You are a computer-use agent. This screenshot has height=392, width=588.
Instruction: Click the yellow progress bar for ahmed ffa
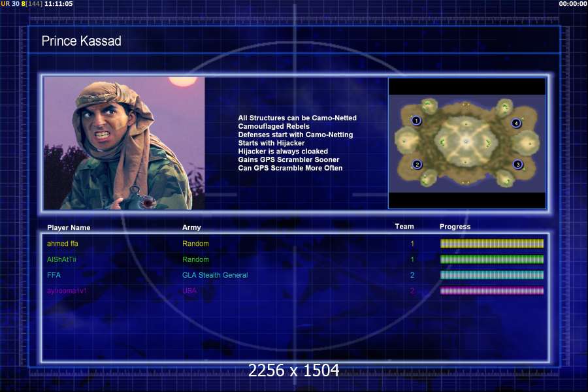coord(491,244)
